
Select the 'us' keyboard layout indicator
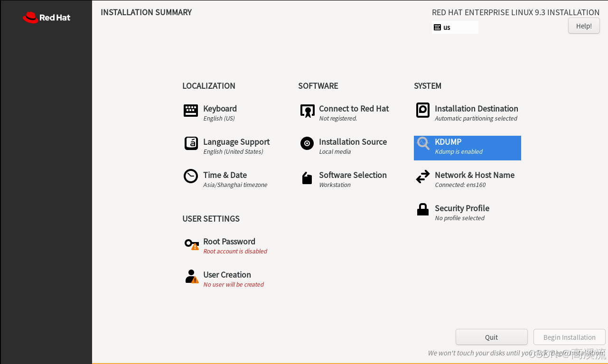click(x=455, y=28)
